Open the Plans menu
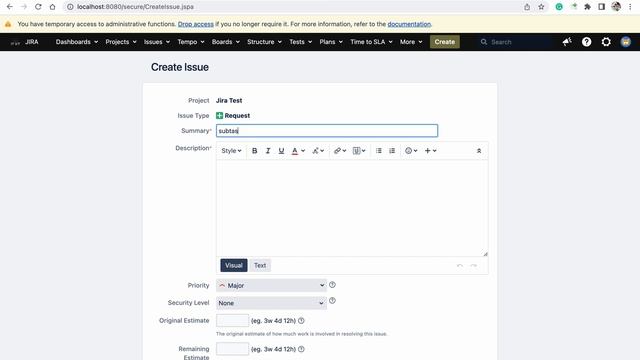The height and width of the screenshot is (360, 640). [331, 42]
